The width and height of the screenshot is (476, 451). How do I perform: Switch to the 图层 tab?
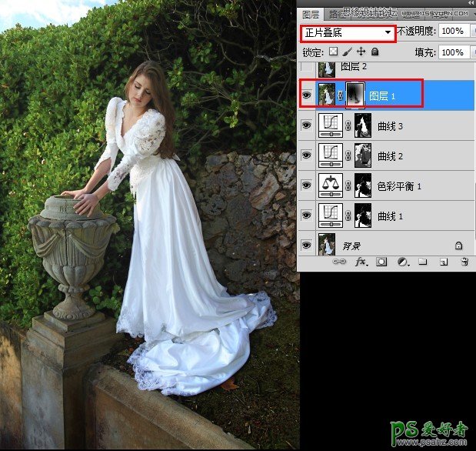pyautogui.click(x=311, y=14)
